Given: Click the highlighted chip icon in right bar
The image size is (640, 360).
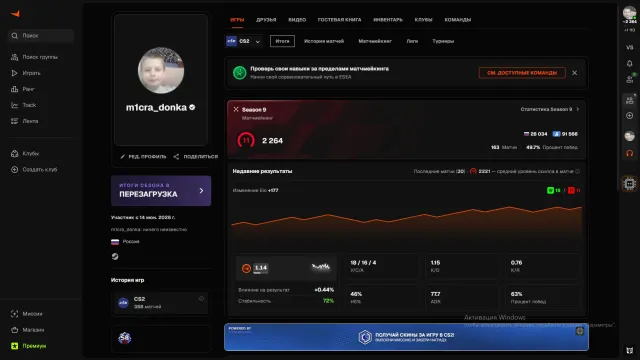Looking at the screenshot, I should coord(629,184).
